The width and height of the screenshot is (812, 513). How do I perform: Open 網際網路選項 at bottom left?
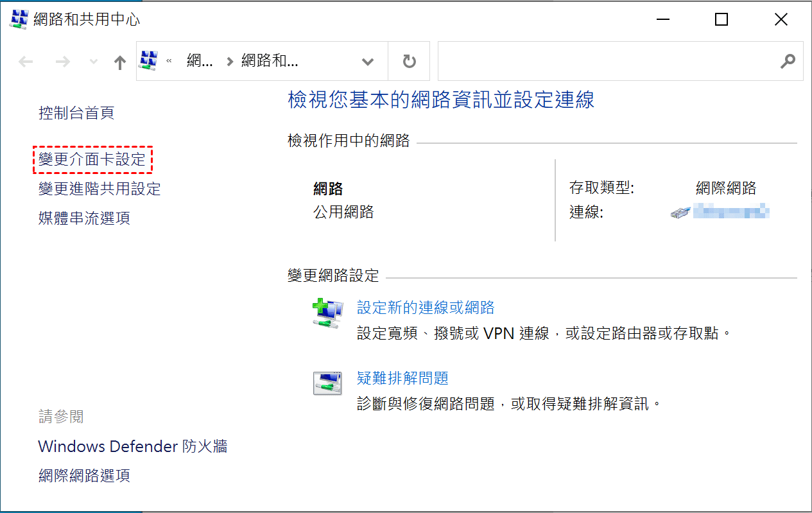pyautogui.click(x=84, y=476)
